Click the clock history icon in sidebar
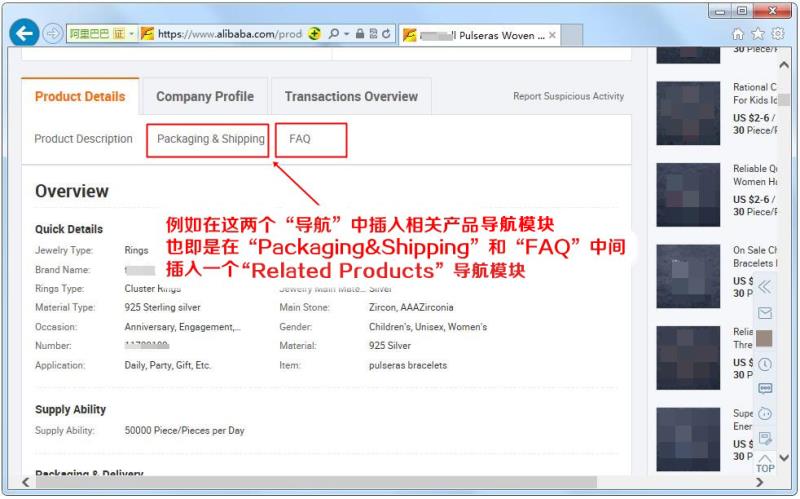 click(765, 364)
